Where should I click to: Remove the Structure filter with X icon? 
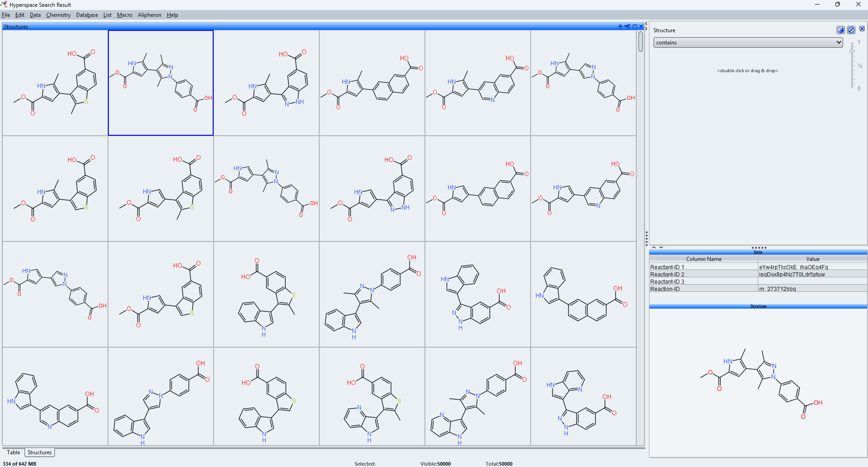(862, 29)
